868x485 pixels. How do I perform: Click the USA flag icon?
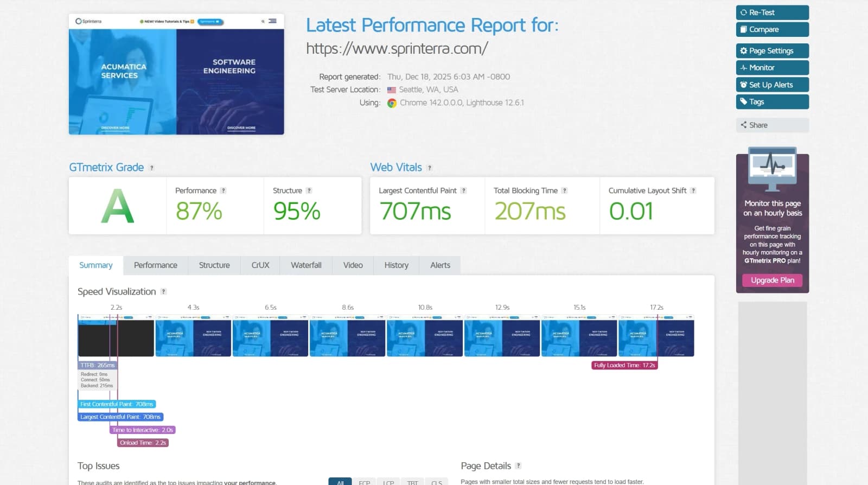[392, 90]
